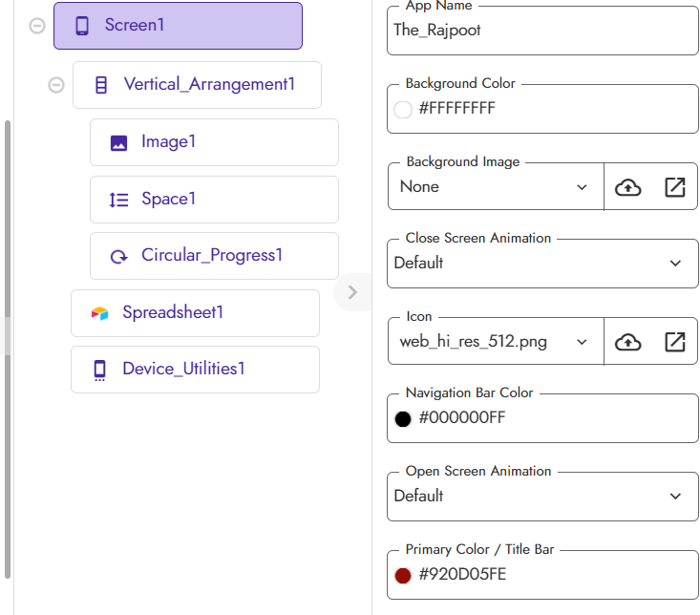Edit Primary Color hex #920D05FE

pos(462,575)
